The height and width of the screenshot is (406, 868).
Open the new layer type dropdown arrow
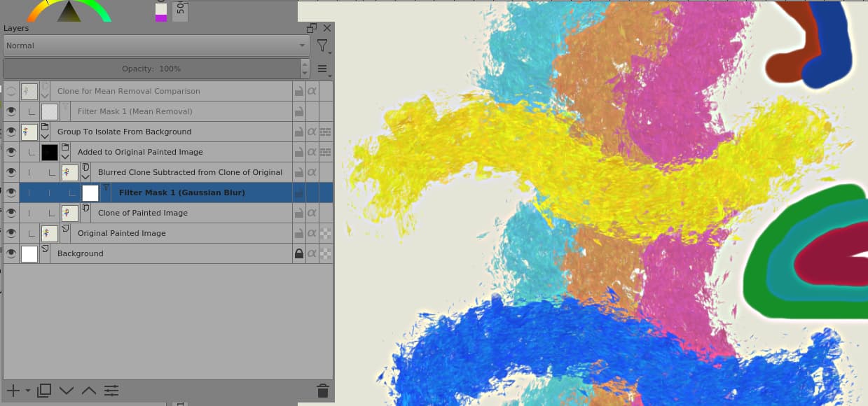click(27, 390)
